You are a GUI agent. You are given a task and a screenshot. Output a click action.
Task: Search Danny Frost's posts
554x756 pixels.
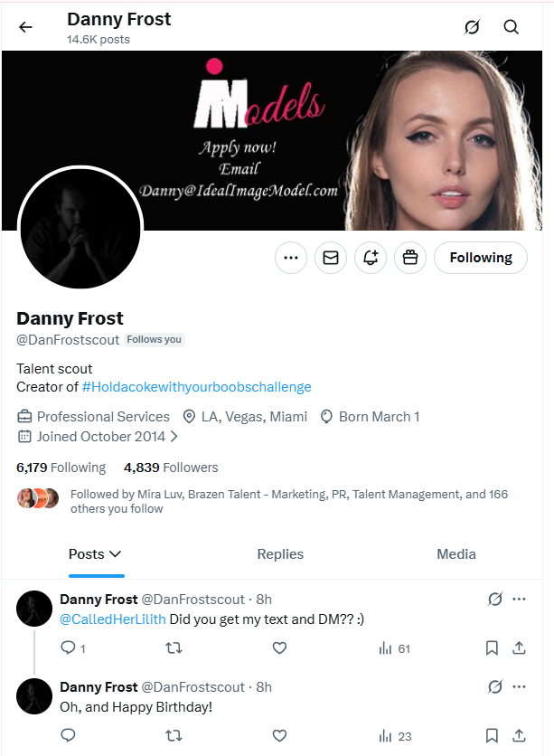(x=512, y=27)
